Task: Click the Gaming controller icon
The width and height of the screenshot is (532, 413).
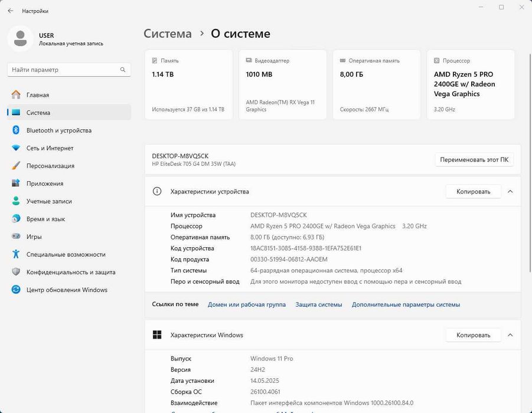Action: [x=16, y=237]
